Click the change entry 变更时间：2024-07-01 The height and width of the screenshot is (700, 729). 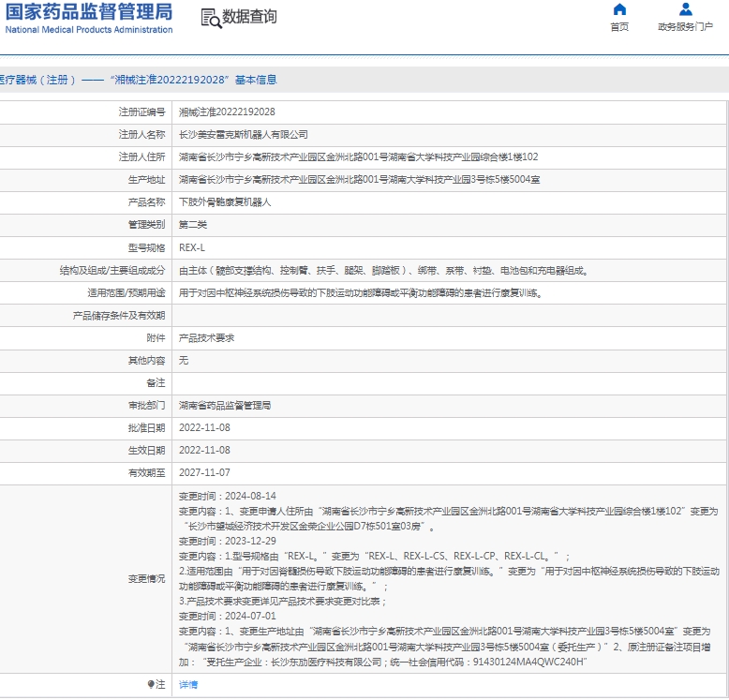click(228, 616)
